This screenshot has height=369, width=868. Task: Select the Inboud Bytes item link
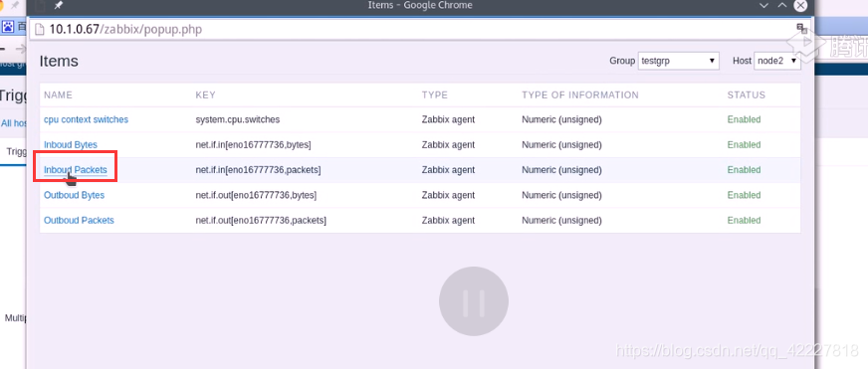[x=71, y=145]
